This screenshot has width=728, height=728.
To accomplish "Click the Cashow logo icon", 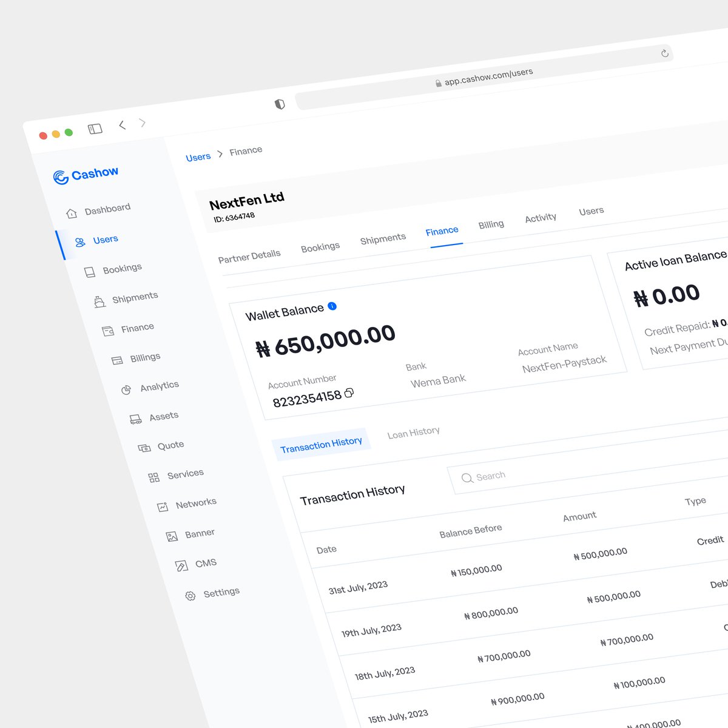I will (61, 177).
